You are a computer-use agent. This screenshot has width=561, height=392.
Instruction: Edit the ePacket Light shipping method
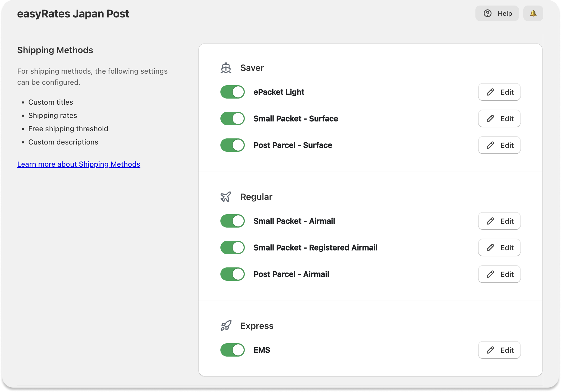(499, 92)
